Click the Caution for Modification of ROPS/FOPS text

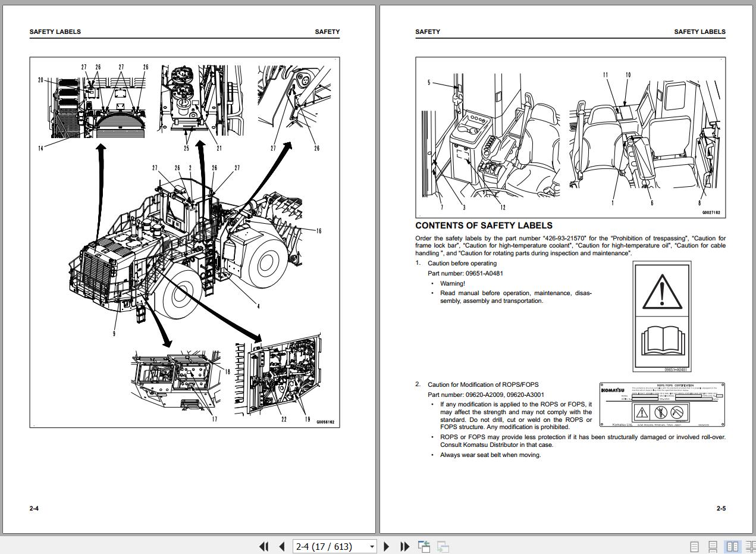click(482, 384)
